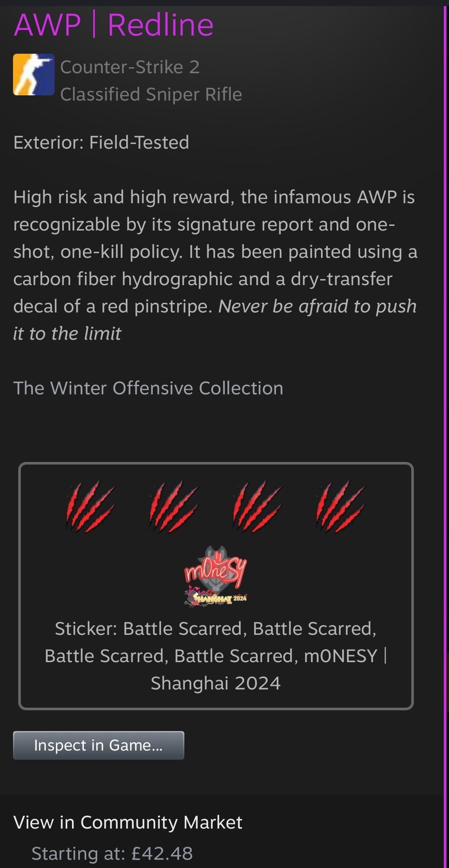Screen dimensions: 449x868
Task: Open View in Community Market link
Action: point(128,822)
